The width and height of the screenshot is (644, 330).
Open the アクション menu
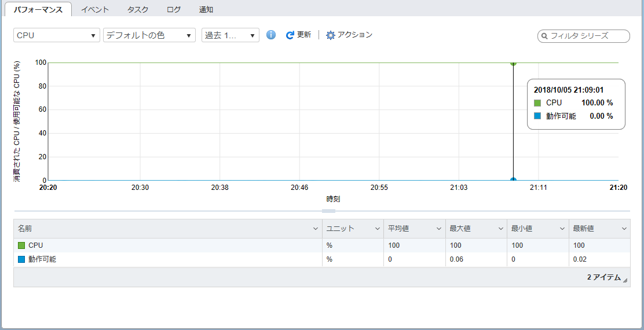354,35
